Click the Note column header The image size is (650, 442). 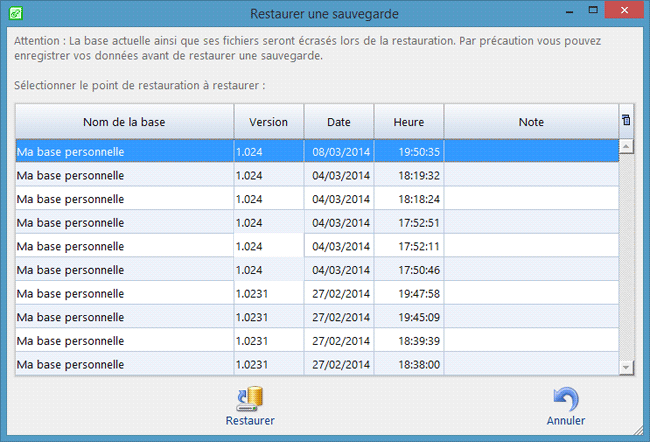coord(531,122)
